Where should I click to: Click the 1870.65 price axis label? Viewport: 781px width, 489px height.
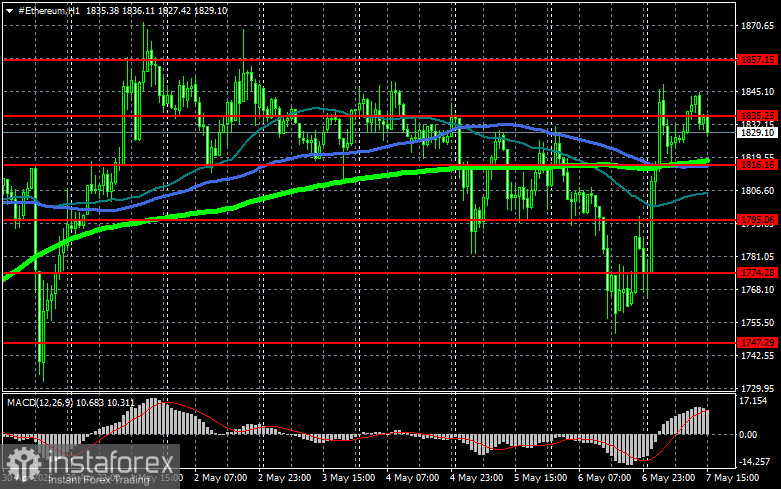coord(756,27)
